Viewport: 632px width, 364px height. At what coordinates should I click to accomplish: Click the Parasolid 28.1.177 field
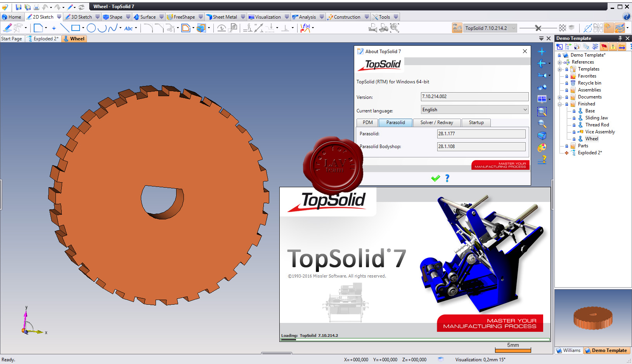point(481,134)
